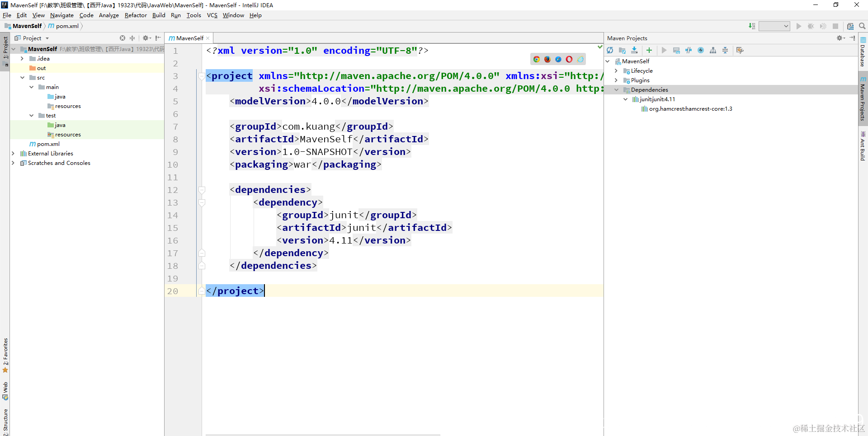The height and width of the screenshot is (436, 868).
Task: Toggle the Structure tool window
Action: (5, 422)
